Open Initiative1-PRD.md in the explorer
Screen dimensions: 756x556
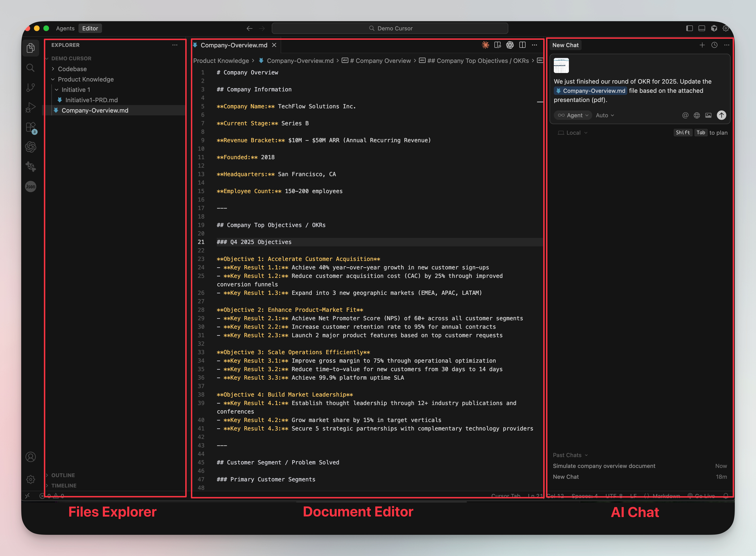tap(91, 100)
